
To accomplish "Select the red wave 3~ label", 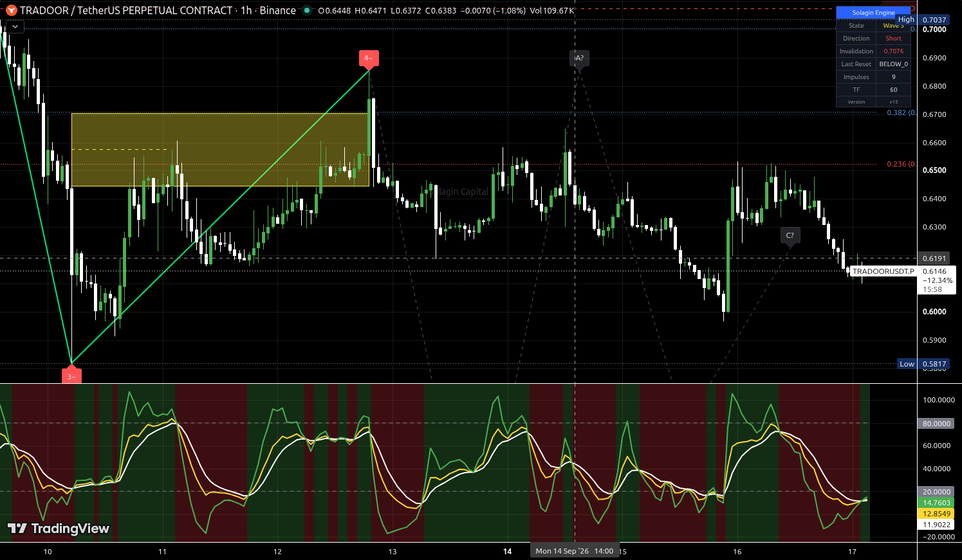I will 71,375.
